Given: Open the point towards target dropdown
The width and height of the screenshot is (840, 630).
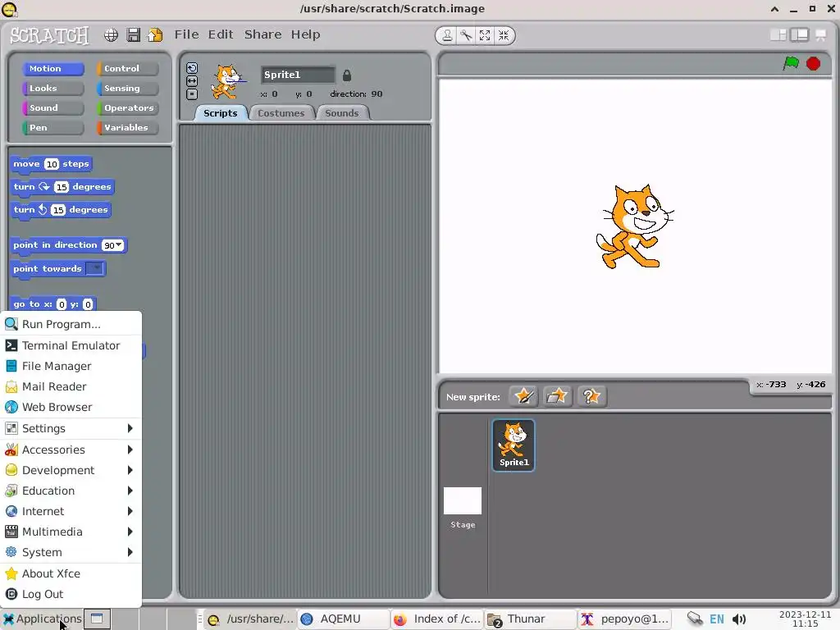Looking at the screenshot, I should coord(95,268).
